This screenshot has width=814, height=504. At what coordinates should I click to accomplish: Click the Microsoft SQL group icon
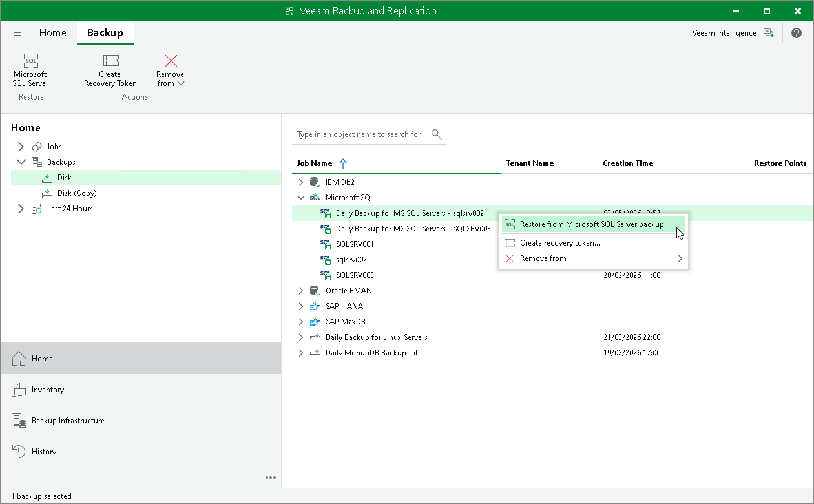(315, 198)
